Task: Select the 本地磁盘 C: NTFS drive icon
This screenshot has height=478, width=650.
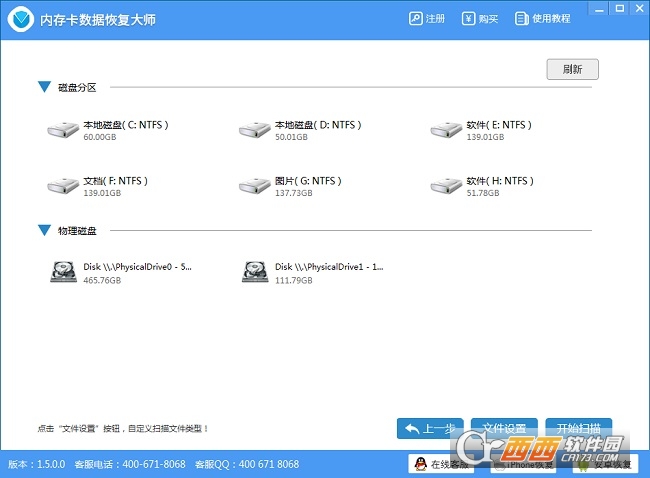Action: coord(63,130)
